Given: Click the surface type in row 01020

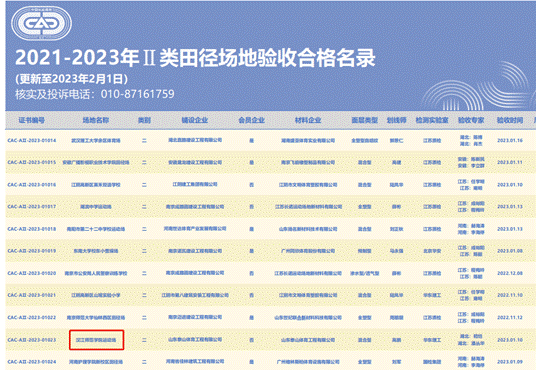Looking at the screenshot, I should 364,273.
